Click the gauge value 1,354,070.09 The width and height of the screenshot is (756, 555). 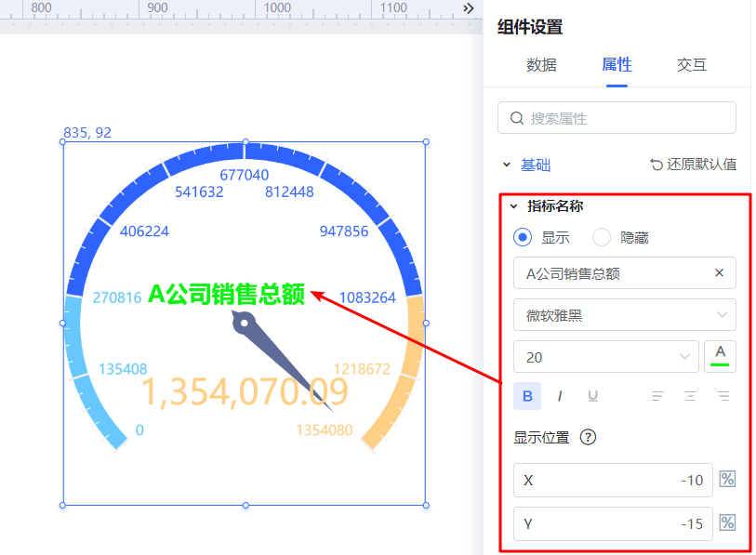pos(245,391)
